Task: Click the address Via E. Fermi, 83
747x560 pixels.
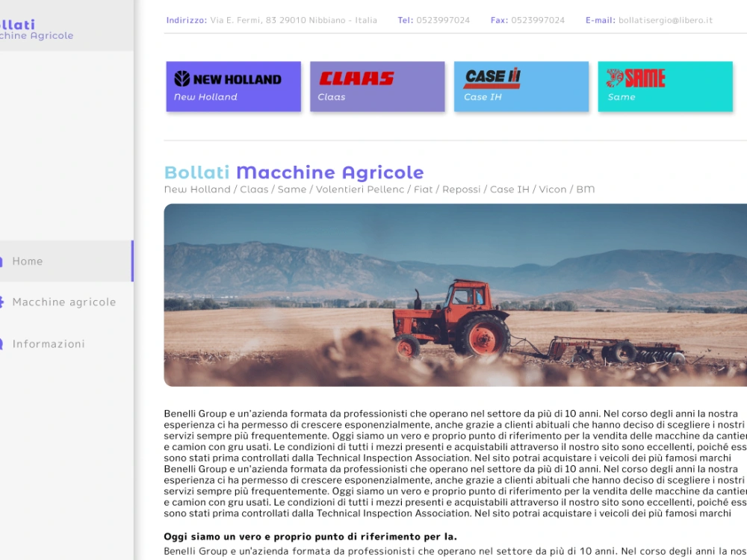Action: 243,20
